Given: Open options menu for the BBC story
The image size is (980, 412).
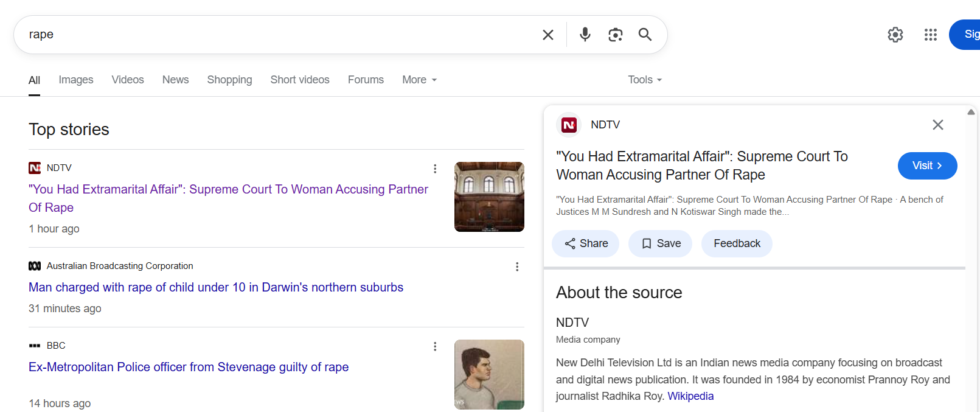Looking at the screenshot, I should [435, 346].
